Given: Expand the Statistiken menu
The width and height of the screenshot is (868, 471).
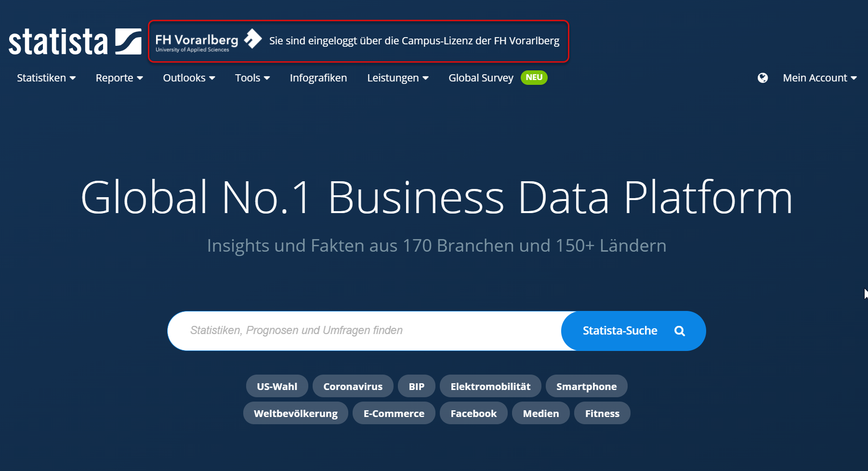Looking at the screenshot, I should coord(46,78).
